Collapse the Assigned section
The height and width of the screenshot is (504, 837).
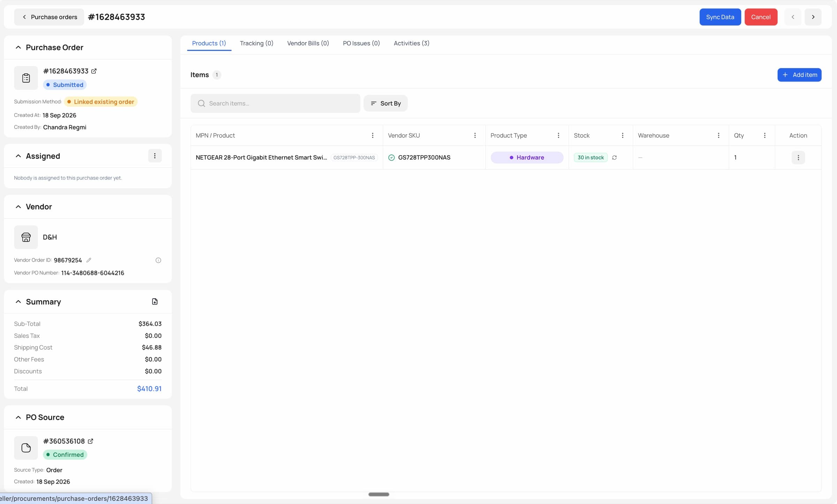click(18, 156)
